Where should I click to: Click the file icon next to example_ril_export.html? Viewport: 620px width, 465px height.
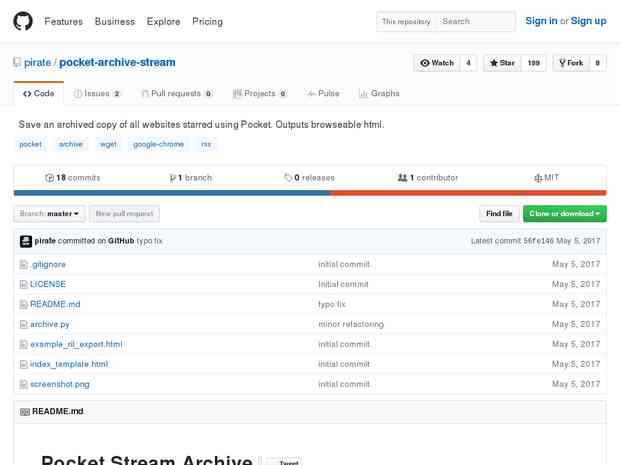point(24,344)
